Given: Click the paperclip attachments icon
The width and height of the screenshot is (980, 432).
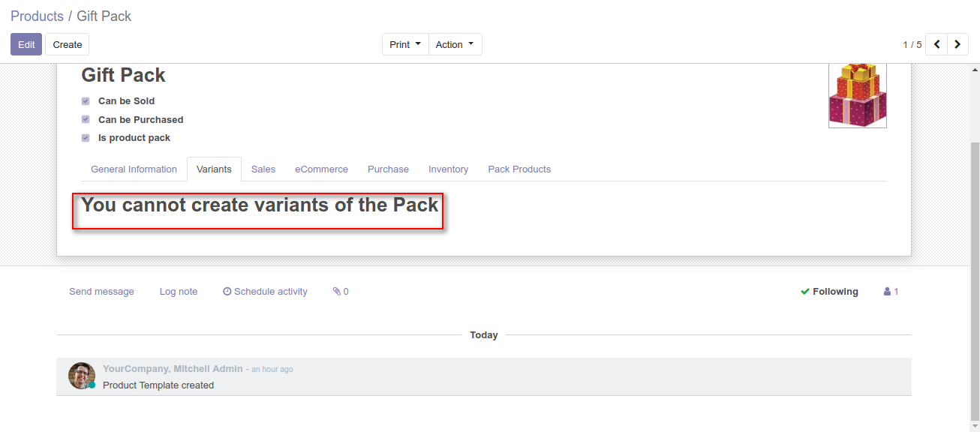Looking at the screenshot, I should tap(337, 292).
